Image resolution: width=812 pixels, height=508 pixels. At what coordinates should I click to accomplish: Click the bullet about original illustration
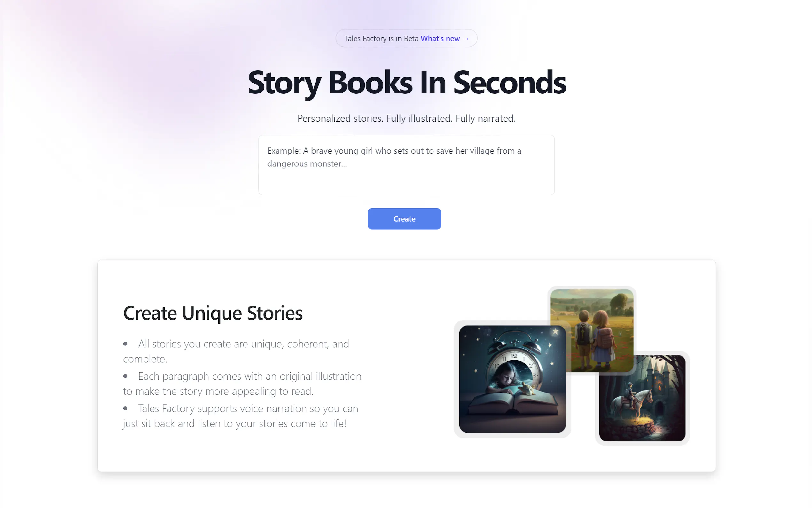pyautogui.click(x=242, y=383)
